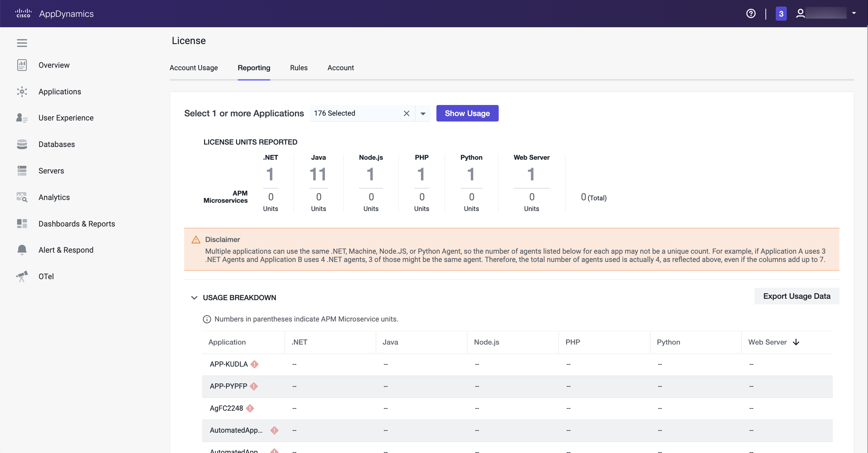868x453 pixels.
Task: Open the Account tab
Action: pyautogui.click(x=341, y=68)
